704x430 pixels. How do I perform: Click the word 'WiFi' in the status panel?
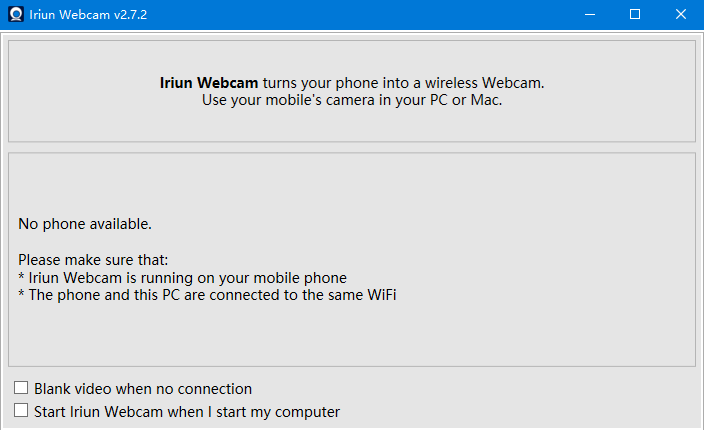click(x=382, y=295)
